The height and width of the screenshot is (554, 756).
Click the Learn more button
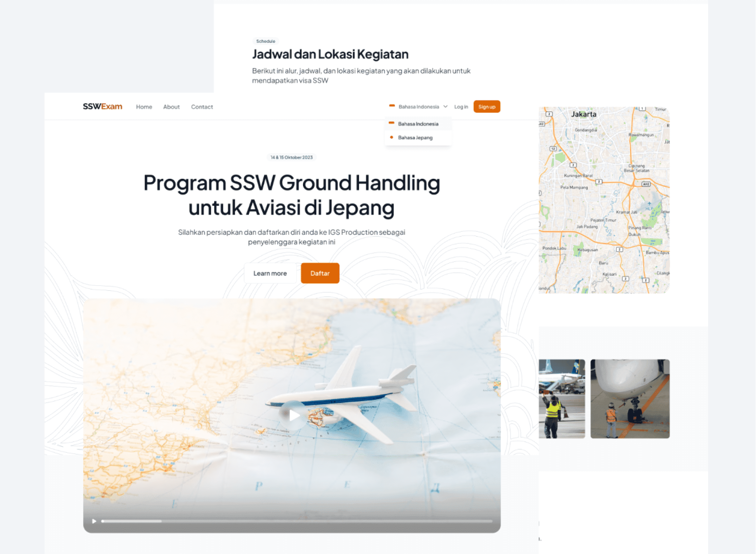coord(268,273)
